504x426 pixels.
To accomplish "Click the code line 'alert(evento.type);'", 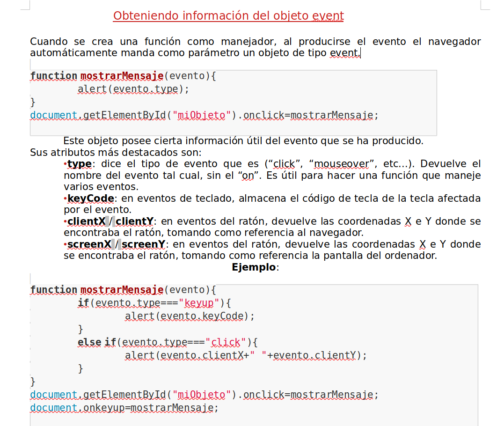I will tap(133, 89).
